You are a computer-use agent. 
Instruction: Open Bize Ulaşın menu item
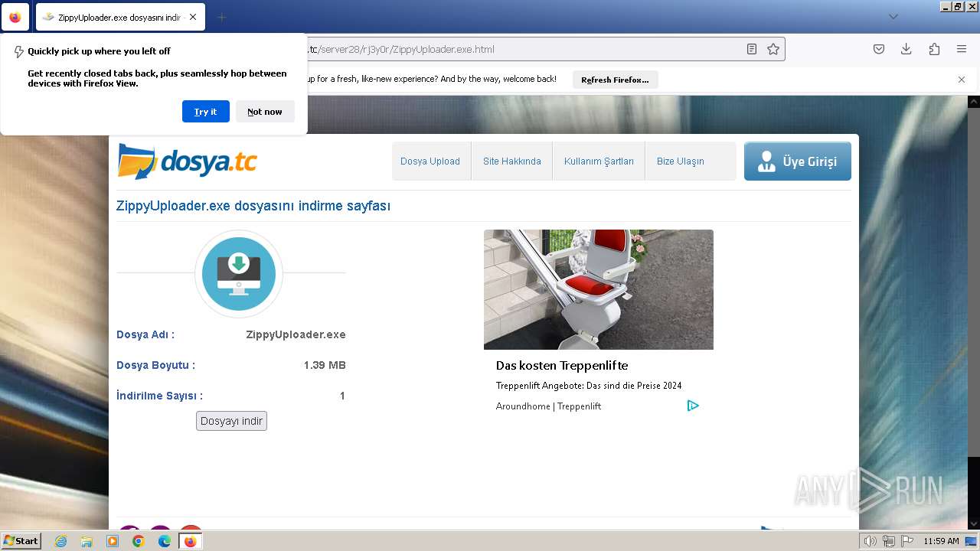click(680, 161)
